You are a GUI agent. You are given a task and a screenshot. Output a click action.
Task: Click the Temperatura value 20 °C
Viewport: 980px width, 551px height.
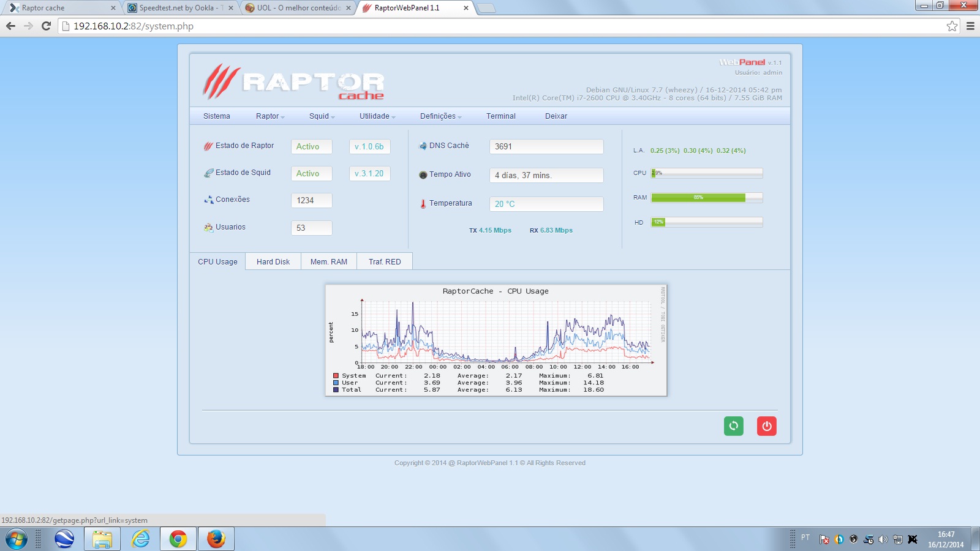click(x=546, y=204)
